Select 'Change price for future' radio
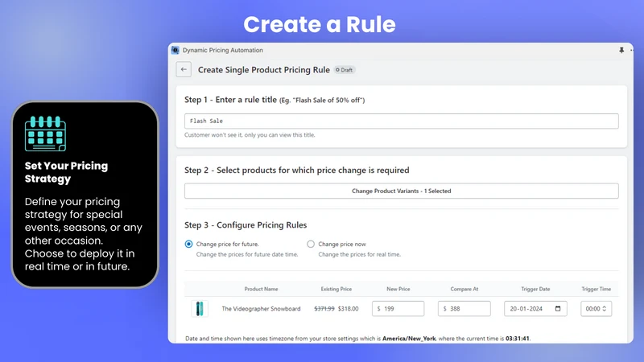Viewport: 644px width, 362px height. [188, 245]
